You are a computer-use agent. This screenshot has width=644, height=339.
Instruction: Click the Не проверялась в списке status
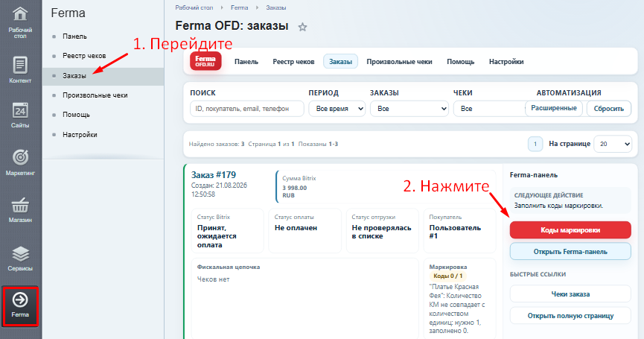[381, 232]
